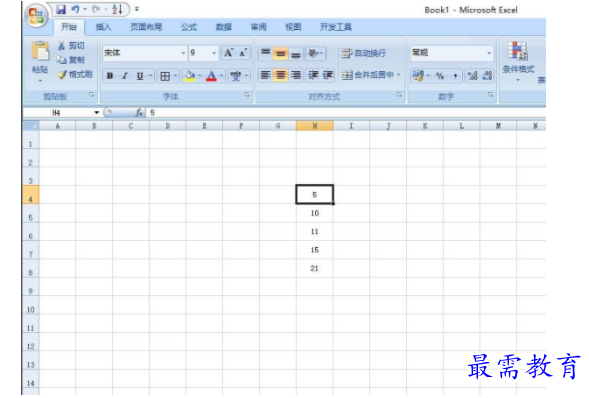The image size is (589, 398).
Task: Click the formula bar showing 5
Action: click(346, 113)
